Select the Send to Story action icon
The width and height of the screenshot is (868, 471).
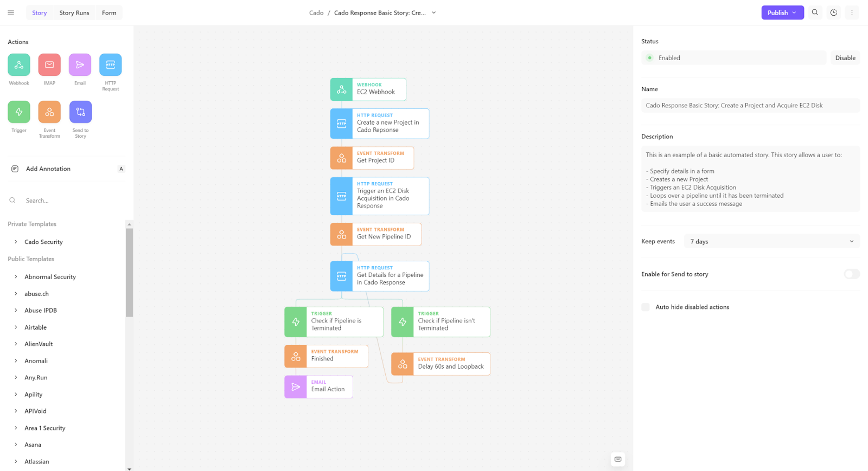pyautogui.click(x=80, y=112)
